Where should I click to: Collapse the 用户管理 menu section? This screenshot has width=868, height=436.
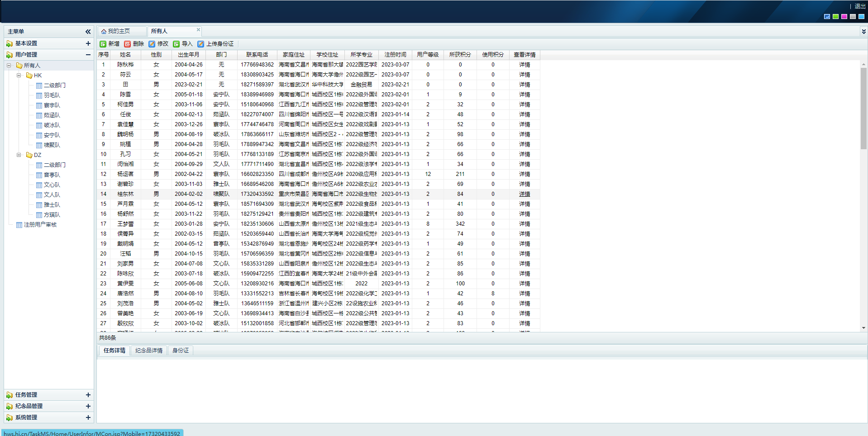click(88, 55)
